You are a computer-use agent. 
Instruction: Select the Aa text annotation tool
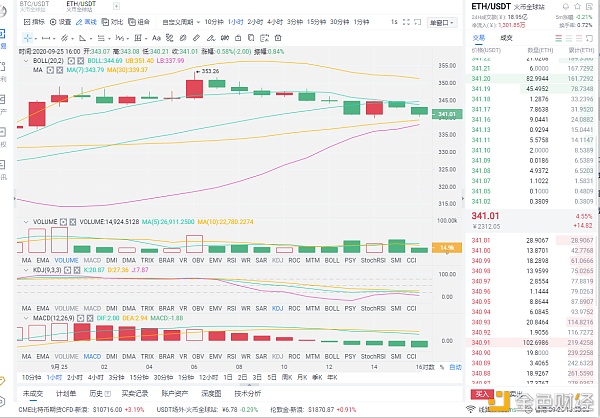(156, 38)
